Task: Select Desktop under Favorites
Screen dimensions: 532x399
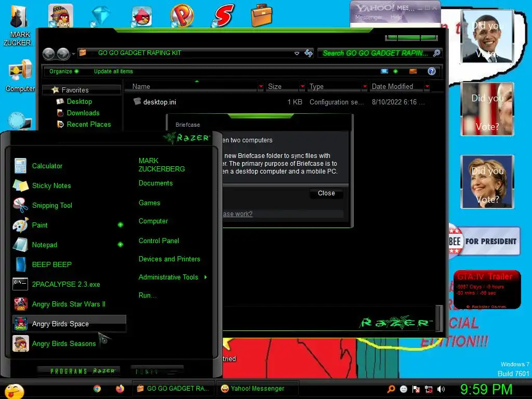Action: [x=79, y=101]
